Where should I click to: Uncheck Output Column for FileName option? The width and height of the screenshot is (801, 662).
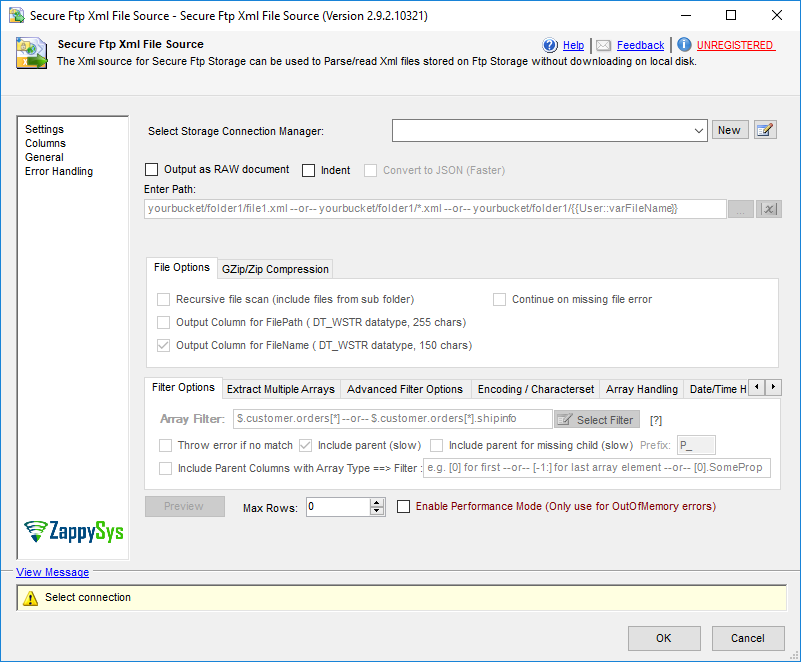(163, 345)
